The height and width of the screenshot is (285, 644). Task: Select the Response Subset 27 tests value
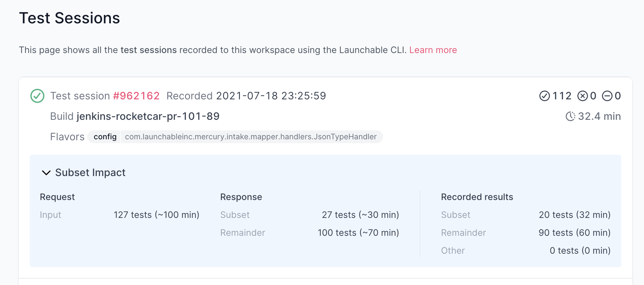361,215
